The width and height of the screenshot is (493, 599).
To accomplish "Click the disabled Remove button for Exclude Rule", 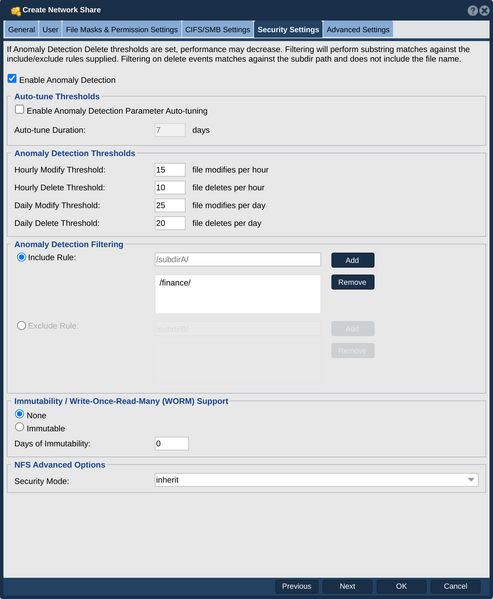I will tap(352, 350).
